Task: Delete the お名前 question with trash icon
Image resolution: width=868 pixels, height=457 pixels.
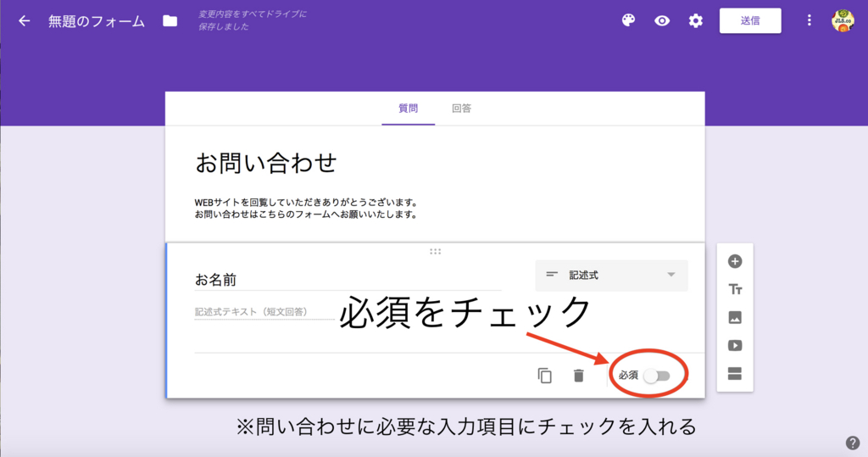Action: click(x=579, y=376)
